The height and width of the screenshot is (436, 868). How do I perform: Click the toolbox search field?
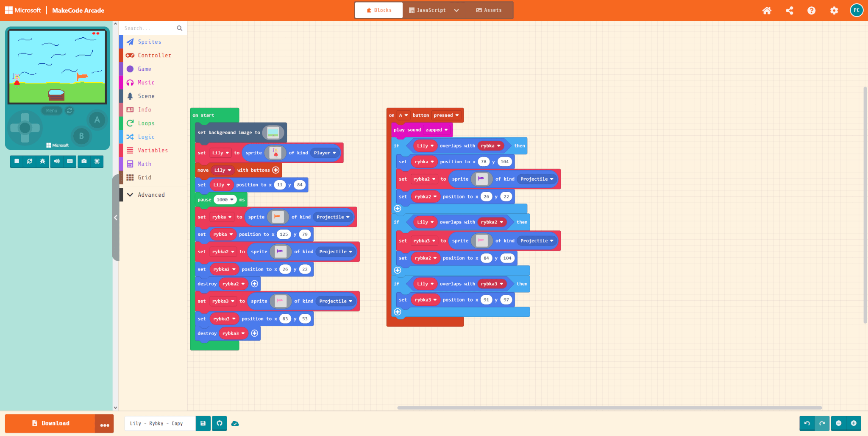tap(148, 28)
